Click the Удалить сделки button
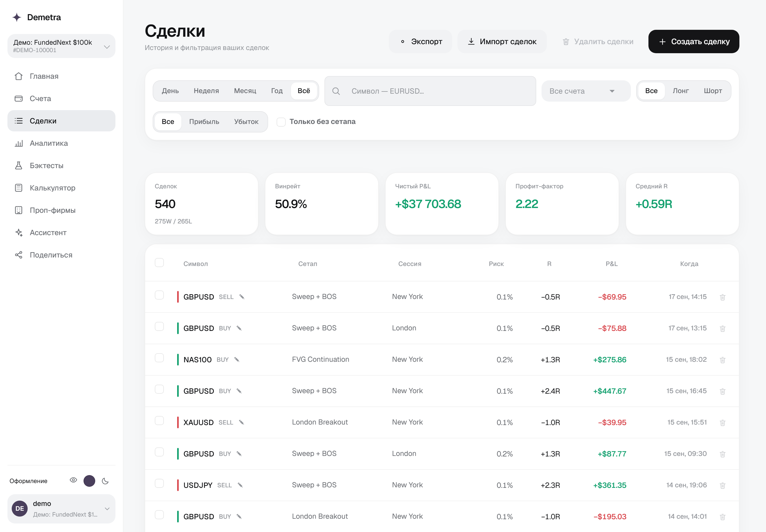Viewport: 766px width, 532px height. pos(598,42)
